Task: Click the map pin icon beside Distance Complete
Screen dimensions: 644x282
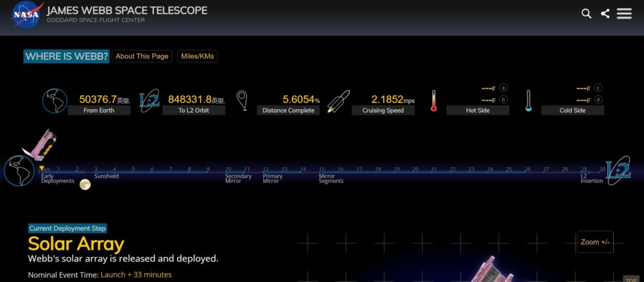Action: 242,100
